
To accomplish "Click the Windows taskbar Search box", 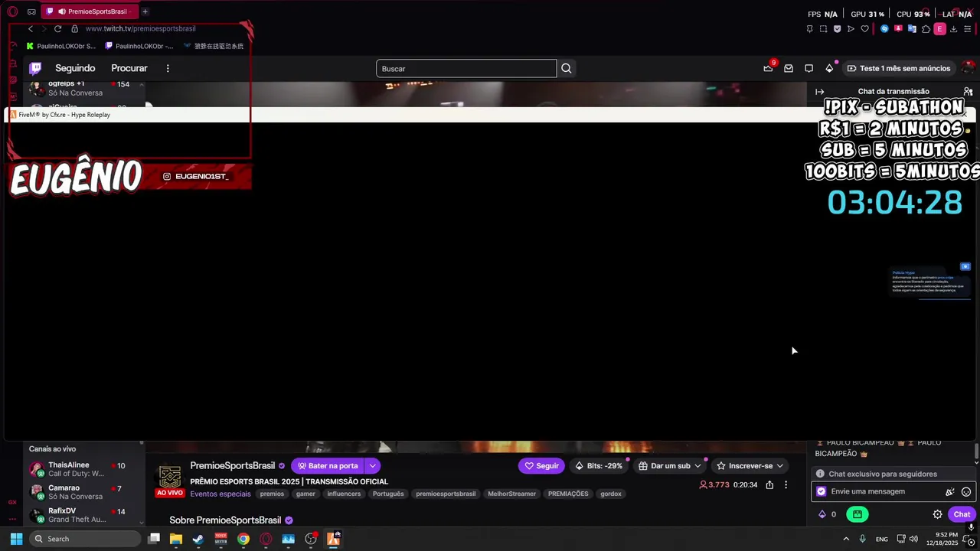I will 86,539.
